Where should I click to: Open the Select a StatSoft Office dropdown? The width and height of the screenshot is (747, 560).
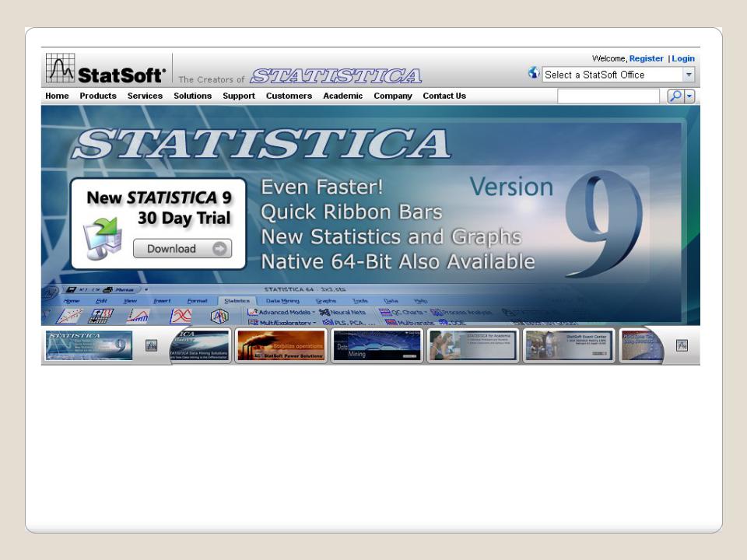(x=618, y=75)
